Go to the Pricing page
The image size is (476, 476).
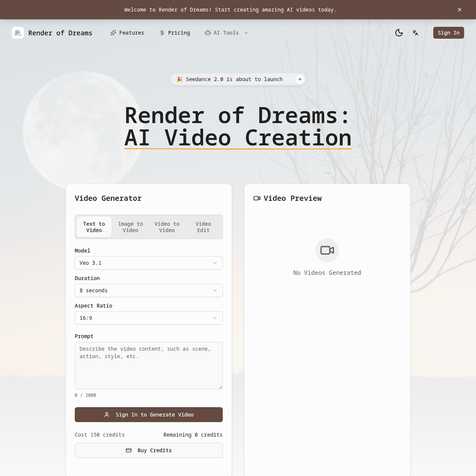[175, 33]
